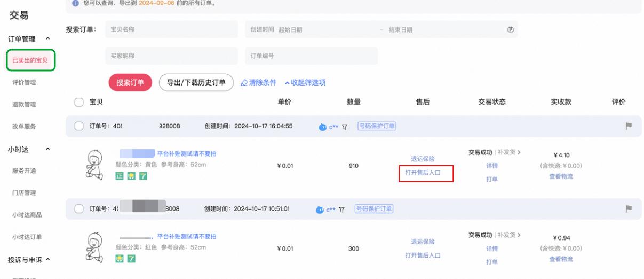Click buyer chat icon in 16:04:55 order
The height and width of the screenshot is (279, 644).
pos(322,127)
